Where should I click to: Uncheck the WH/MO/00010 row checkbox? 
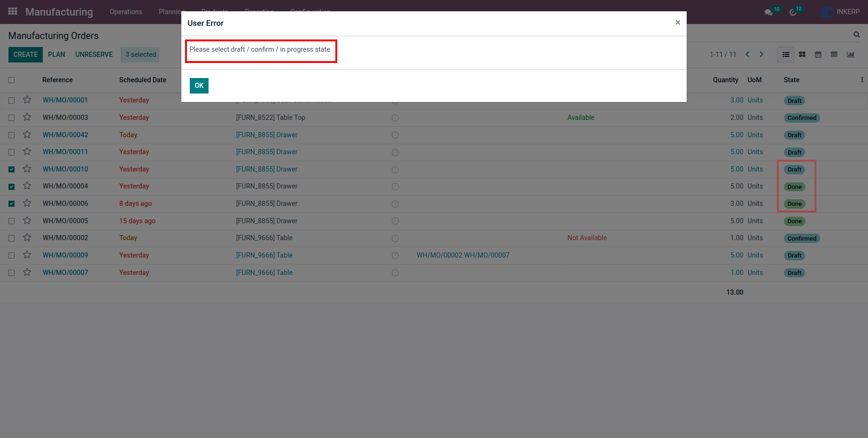point(12,170)
